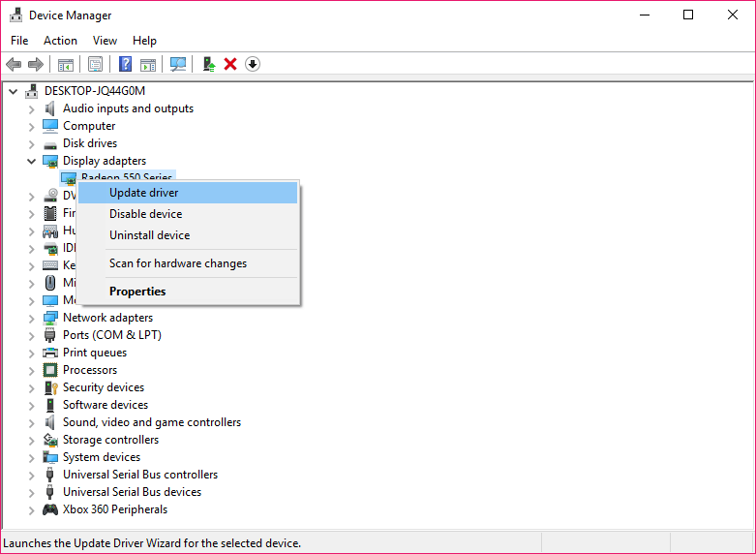756x554 pixels.
Task: Select Universal Serial Bus devices row
Action: [132, 492]
